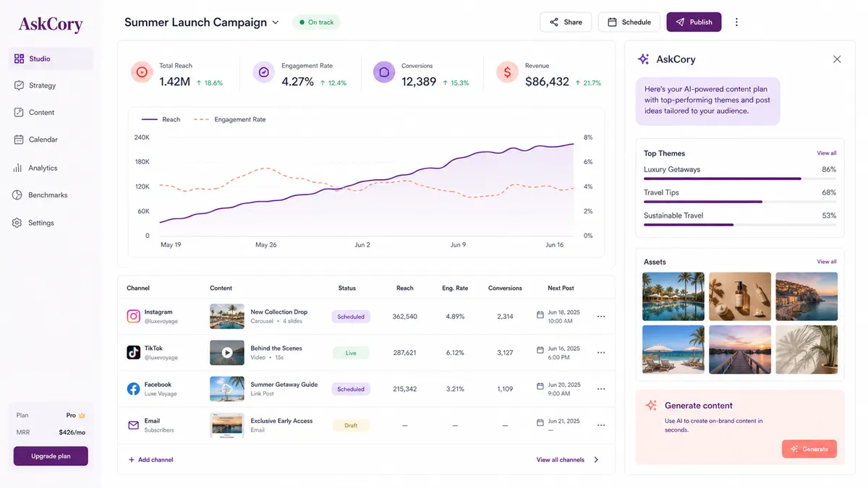Screen dimensions: 868x488
Task: Click the Conversions purple icon
Action: pos(384,72)
